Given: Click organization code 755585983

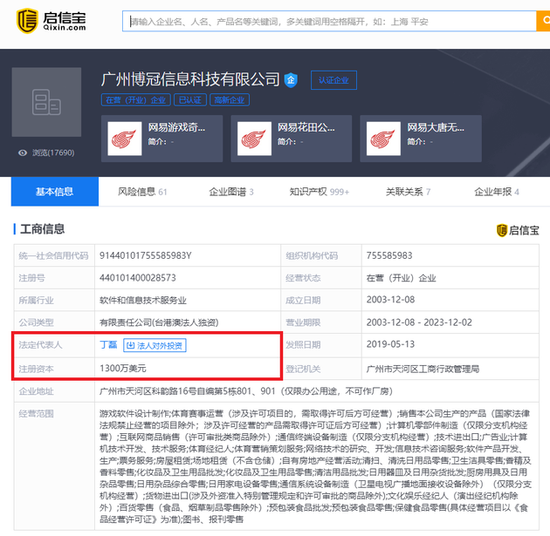Looking at the screenshot, I should pyautogui.click(x=389, y=256).
